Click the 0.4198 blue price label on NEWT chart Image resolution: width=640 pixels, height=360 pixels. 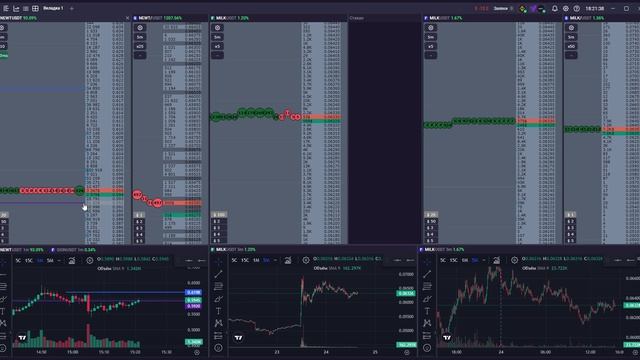(193, 292)
